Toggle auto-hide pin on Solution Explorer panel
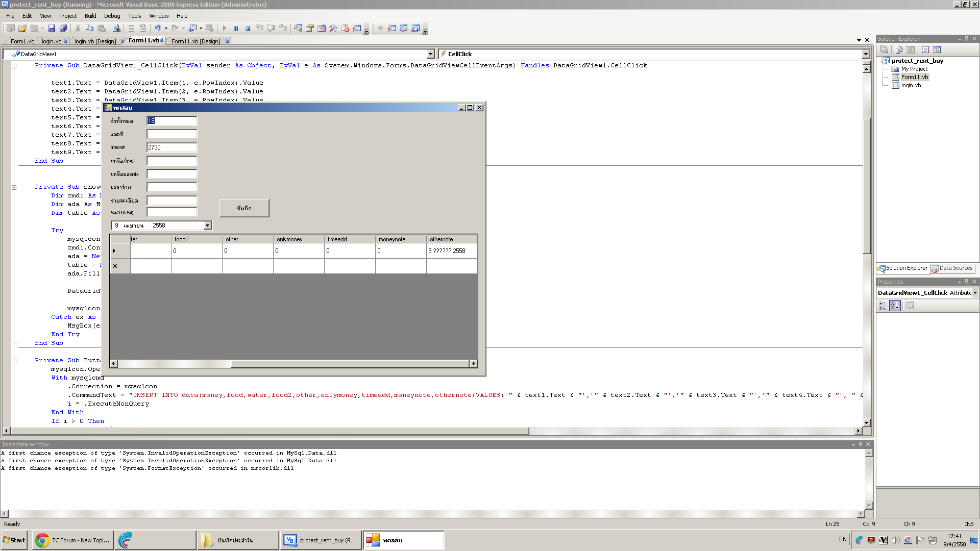The height and width of the screenshot is (551, 980). (x=966, y=39)
